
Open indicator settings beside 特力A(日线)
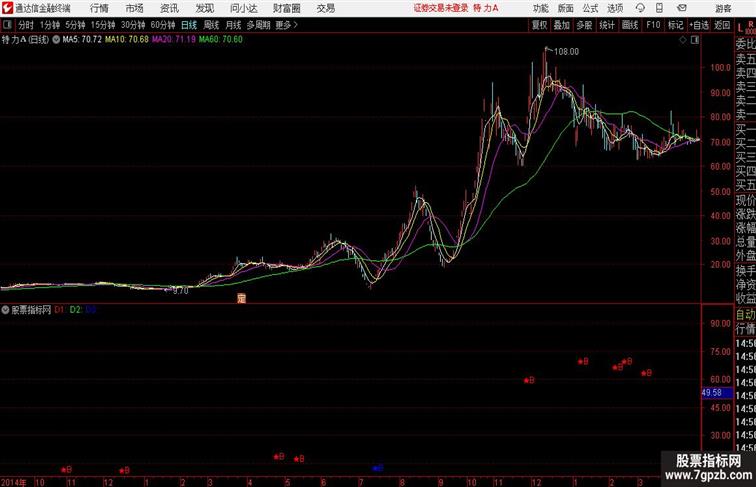(x=56, y=40)
